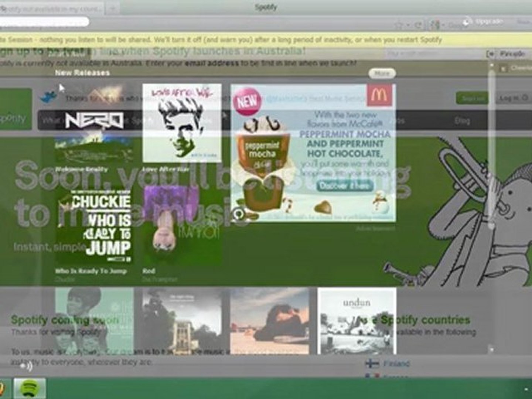532x399 pixels.
Task: Open the Red album cover
Action: (x=182, y=225)
